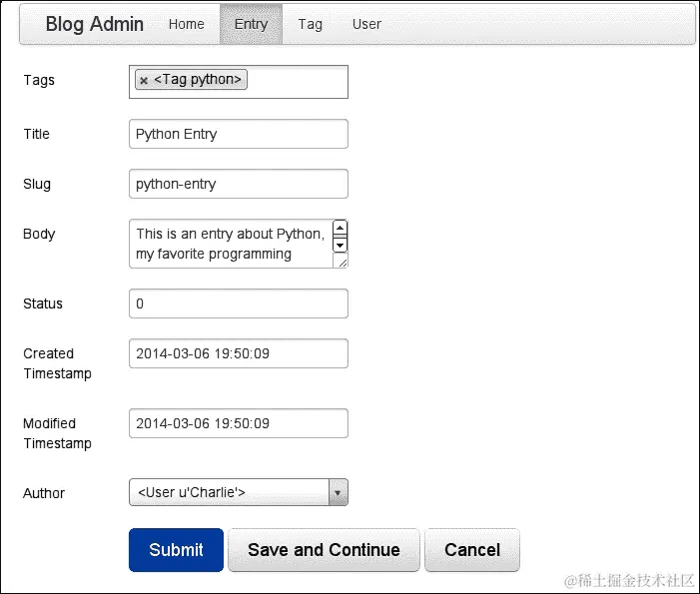This screenshot has width=700, height=594.
Task: Remove the python tag with its x icon
Action: pos(144,81)
